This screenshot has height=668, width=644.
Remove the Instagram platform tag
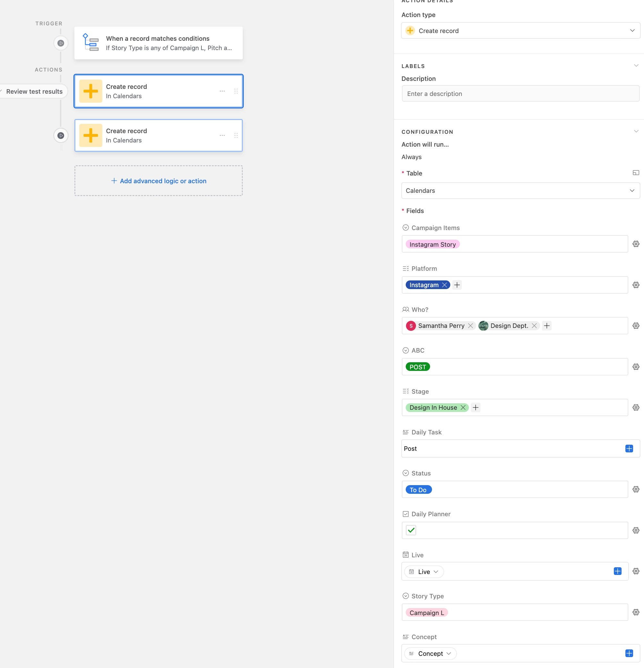(x=444, y=285)
